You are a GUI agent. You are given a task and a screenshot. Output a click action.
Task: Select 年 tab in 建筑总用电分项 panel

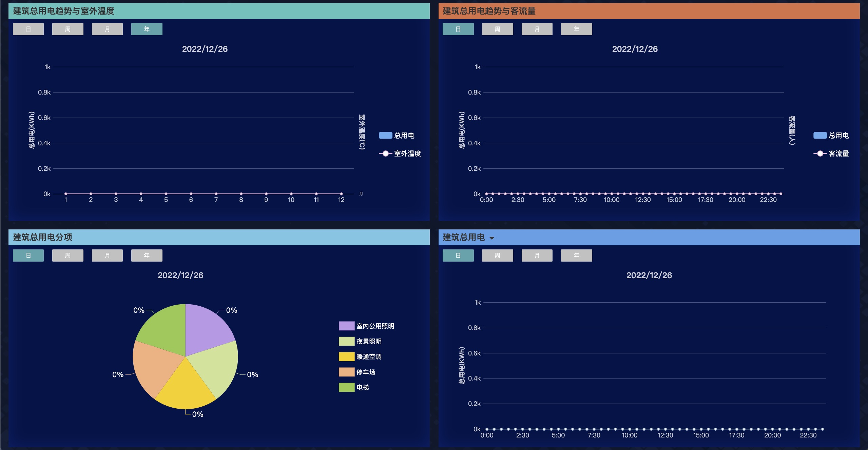point(147,255)
